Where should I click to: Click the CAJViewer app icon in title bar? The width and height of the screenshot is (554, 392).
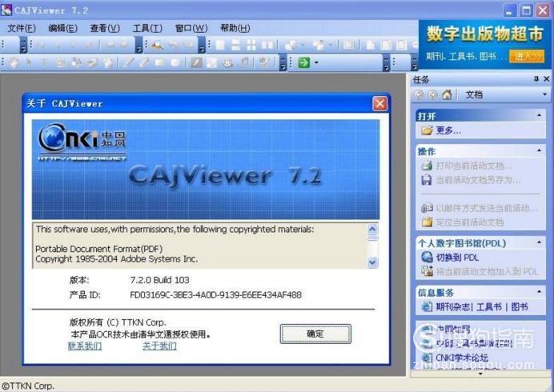(x=6, y=10)
